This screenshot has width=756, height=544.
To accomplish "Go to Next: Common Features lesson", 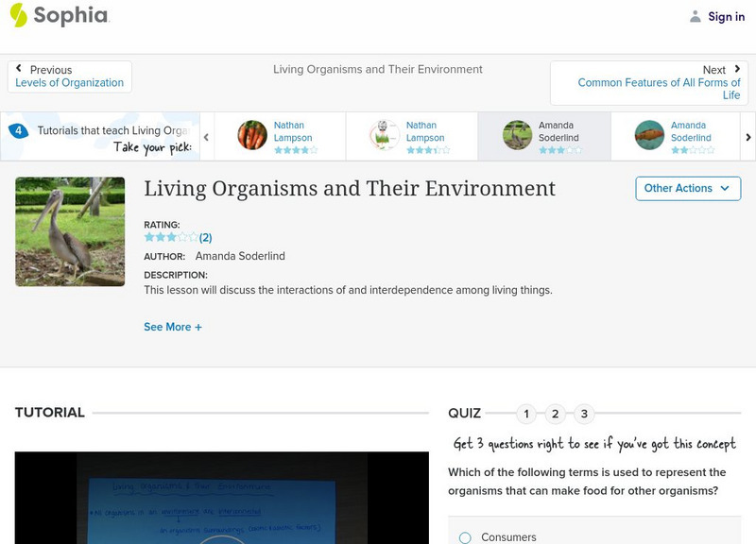I will point(658,82).
